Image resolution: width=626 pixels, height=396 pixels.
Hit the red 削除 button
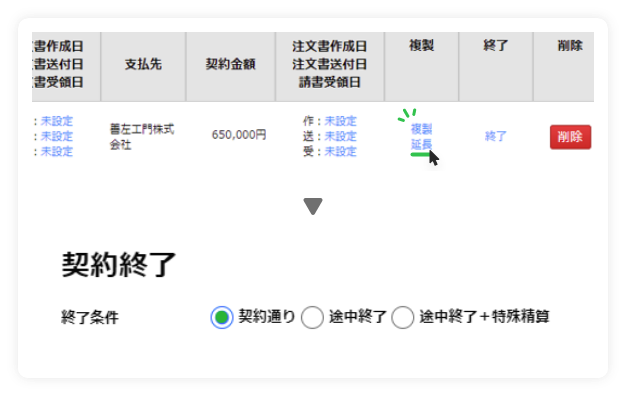[570, 137]
